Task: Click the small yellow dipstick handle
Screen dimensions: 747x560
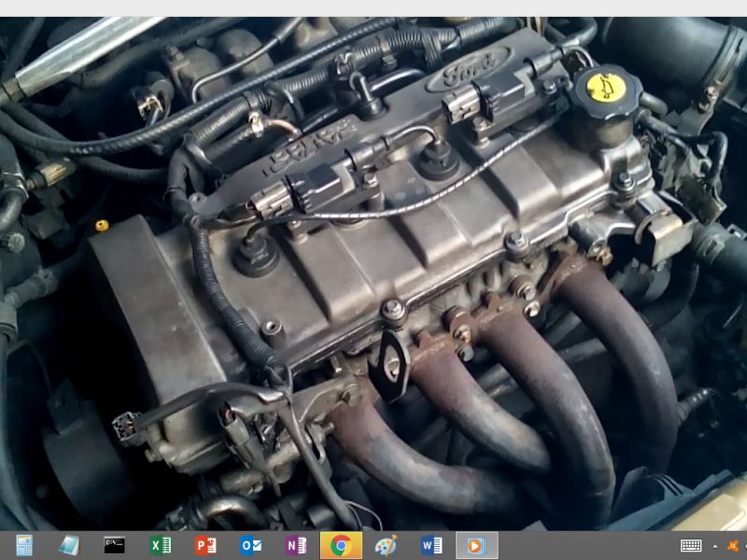Action: (101, 226)
